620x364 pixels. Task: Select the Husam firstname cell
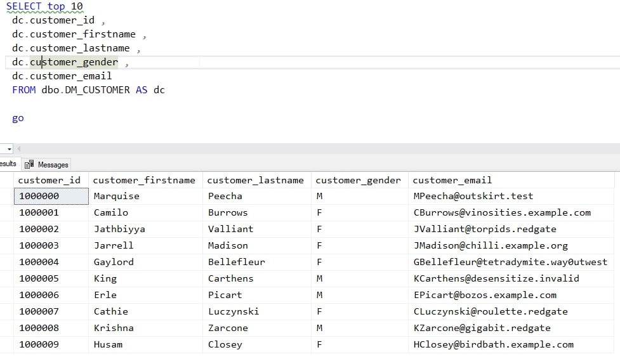[145, 344]
